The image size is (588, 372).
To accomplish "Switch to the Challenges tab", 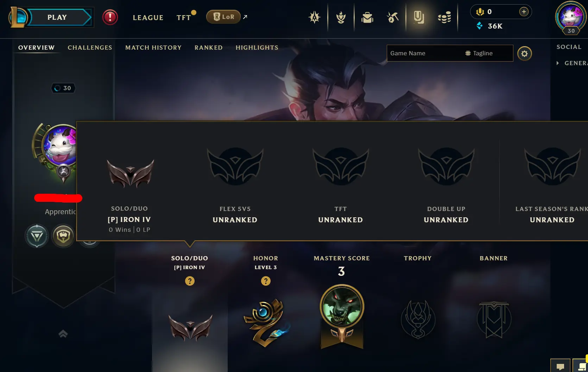I will [90, 48].
